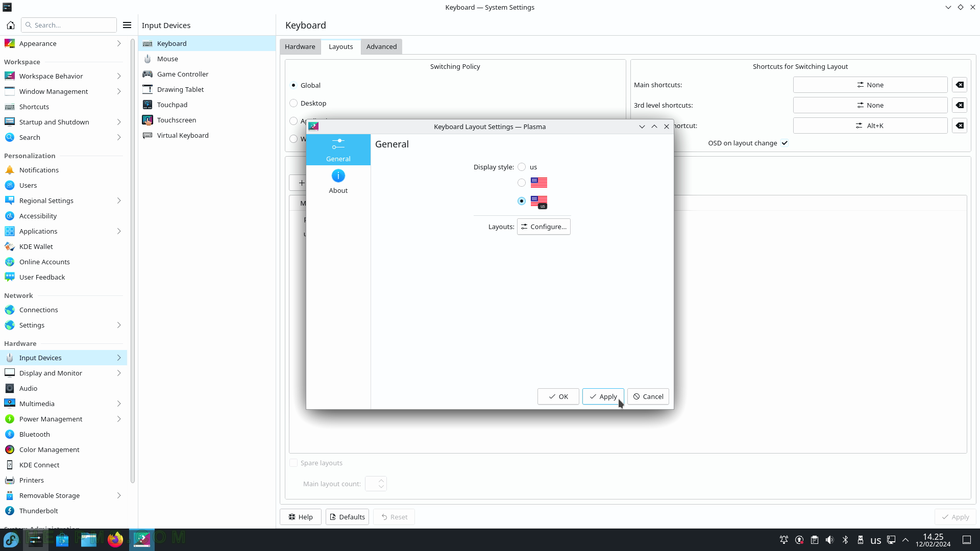Viewport: 980px width, 551px height.
Task: Select the flag-only display style
Action: coord(522,183)
